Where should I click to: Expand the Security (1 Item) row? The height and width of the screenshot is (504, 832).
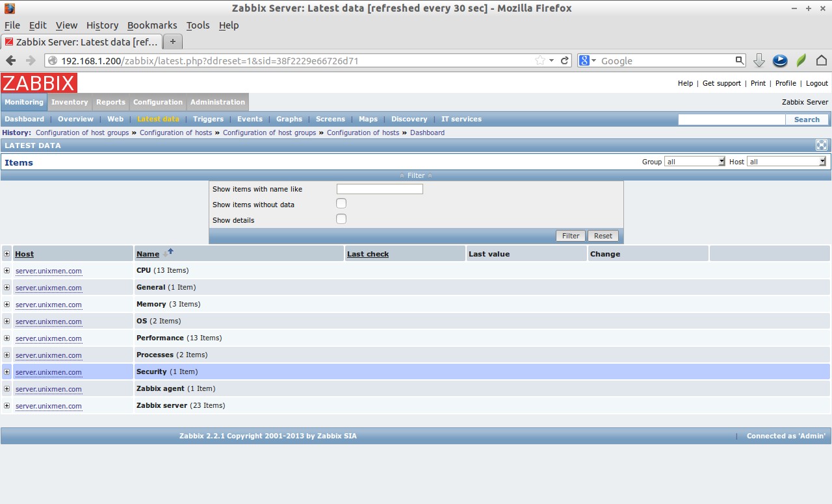point(6,372)
